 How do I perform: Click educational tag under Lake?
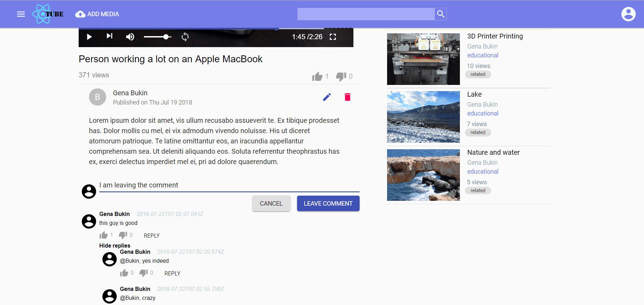(483, 113)
